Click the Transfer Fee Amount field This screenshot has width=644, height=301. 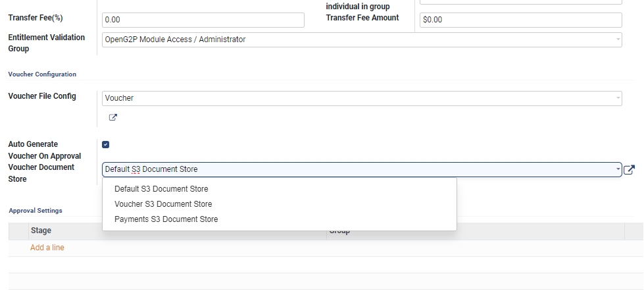coord(520,20)
